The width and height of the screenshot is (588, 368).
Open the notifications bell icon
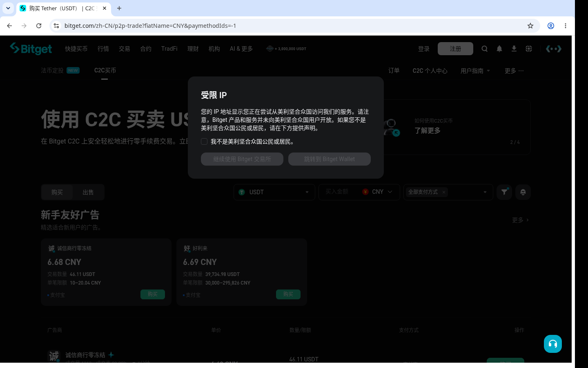[499, 49]
